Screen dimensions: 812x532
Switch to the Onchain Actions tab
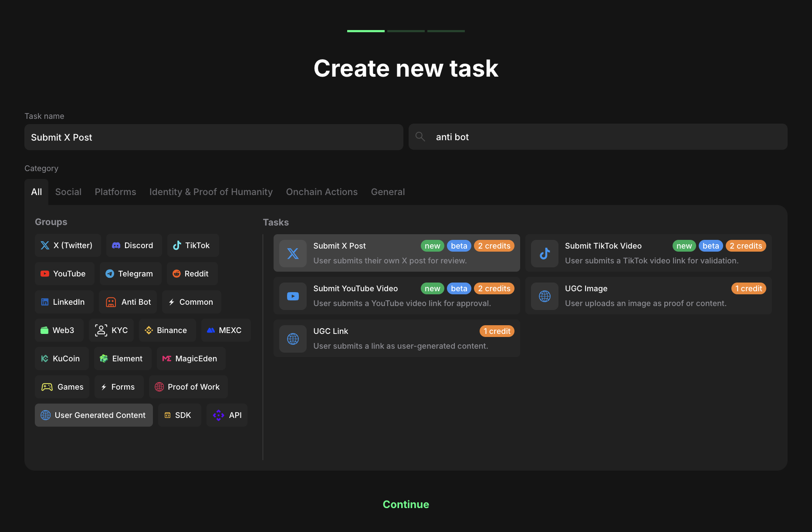point(322,192)
